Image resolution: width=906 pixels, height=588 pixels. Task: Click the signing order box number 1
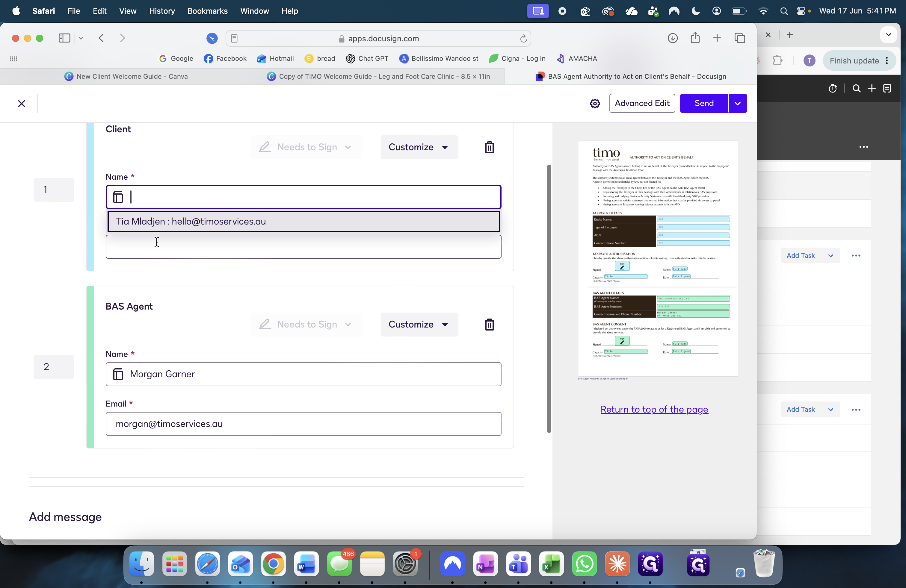54,190
